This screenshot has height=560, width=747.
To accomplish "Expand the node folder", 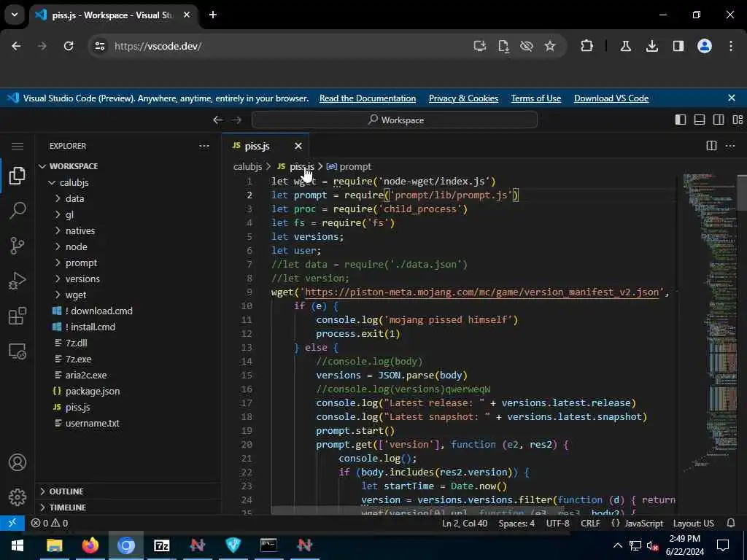I will tap(128, 246).
